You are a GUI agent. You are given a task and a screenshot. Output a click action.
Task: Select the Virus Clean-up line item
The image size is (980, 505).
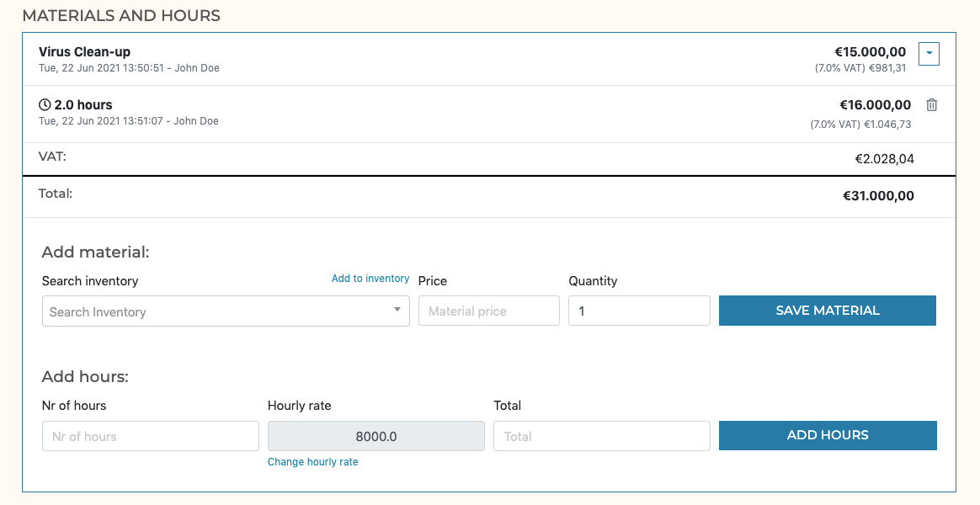84,51
